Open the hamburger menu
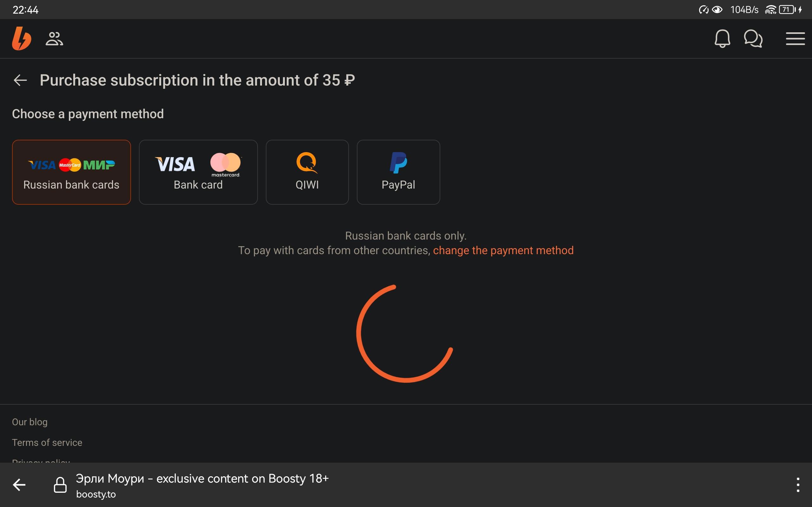 (795, 39)
